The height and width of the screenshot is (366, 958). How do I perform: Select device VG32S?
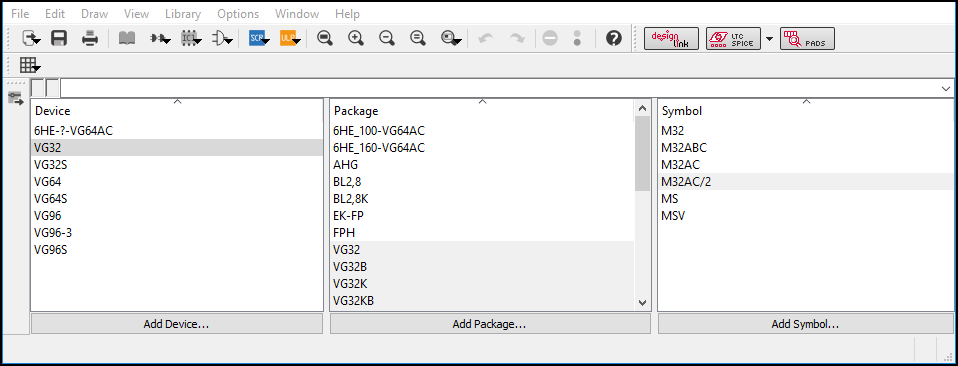click(177, 164)
